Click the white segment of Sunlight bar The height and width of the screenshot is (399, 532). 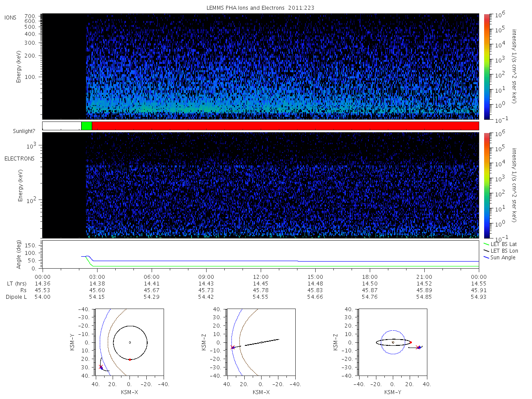pyautogui.click(x=62, y=126)
